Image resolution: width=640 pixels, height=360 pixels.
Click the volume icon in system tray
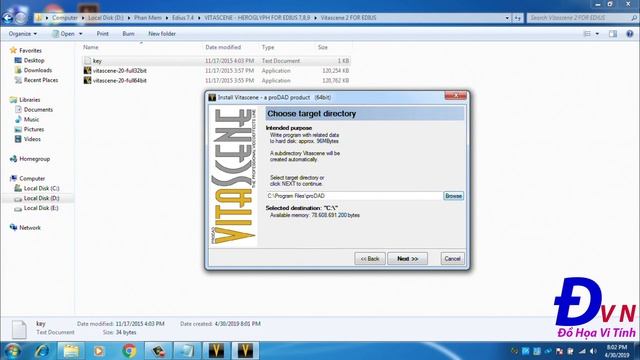click(x=593, y=351)
